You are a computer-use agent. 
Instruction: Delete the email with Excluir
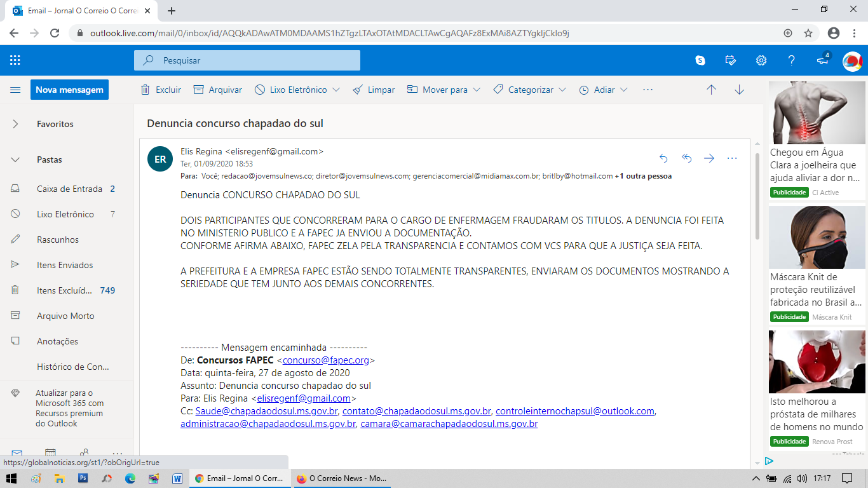pyautogui.click(x=161, y=90)
